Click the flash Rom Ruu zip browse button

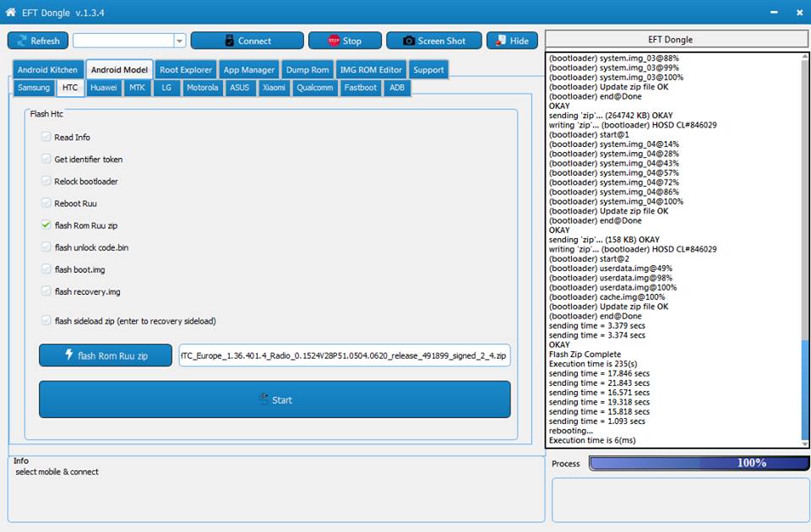106,356
